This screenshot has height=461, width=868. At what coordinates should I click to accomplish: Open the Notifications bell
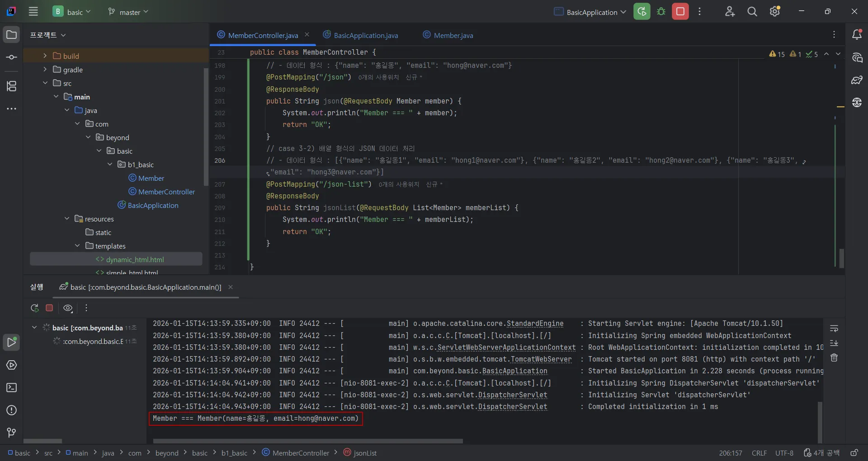click(x=857, y=35)
